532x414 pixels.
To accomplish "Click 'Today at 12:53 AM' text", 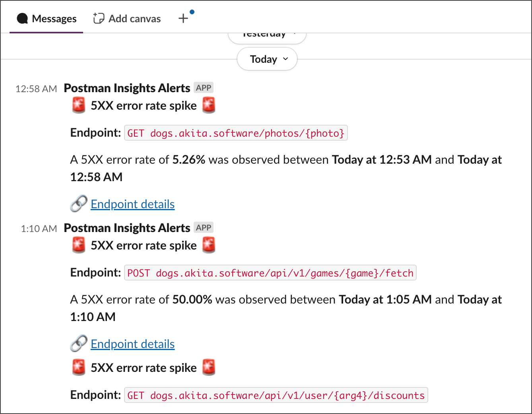I will (382, 160).
